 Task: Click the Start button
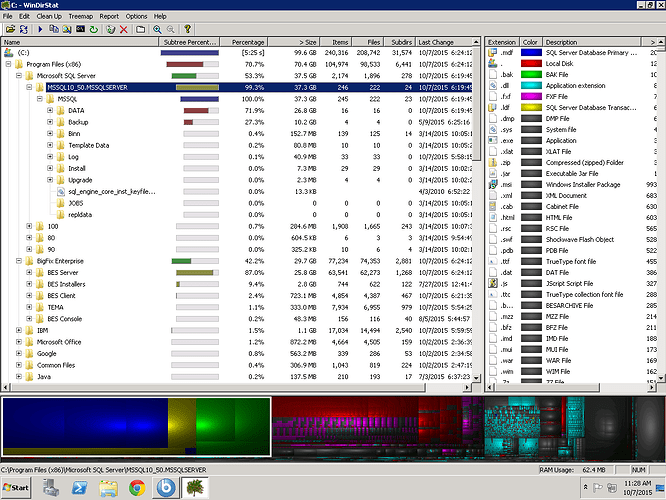coord(16,488)
